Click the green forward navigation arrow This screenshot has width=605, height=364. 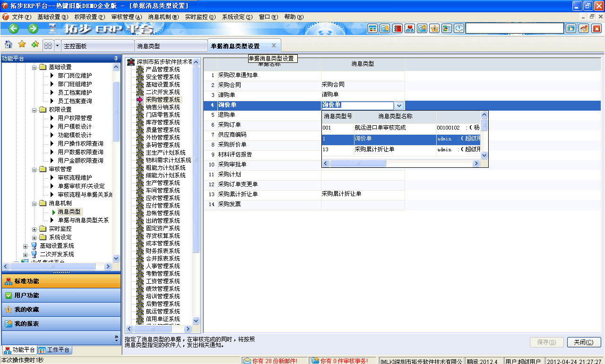tap(32, 28)
